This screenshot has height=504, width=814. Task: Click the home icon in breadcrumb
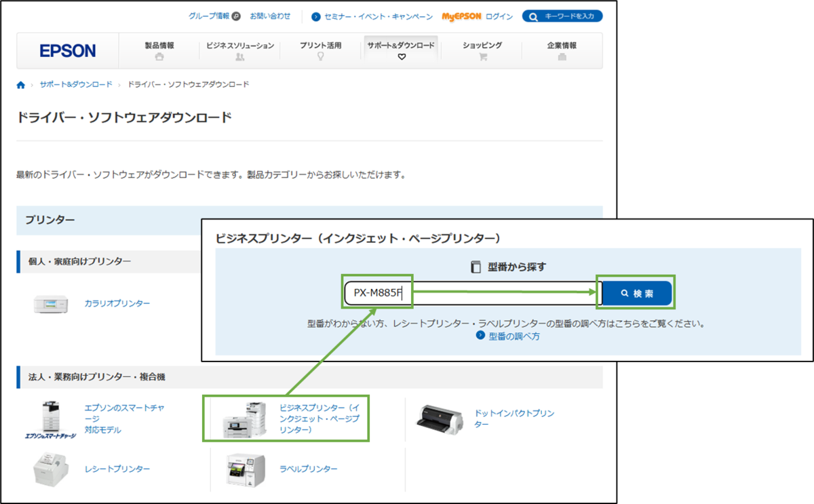[21, 85]
